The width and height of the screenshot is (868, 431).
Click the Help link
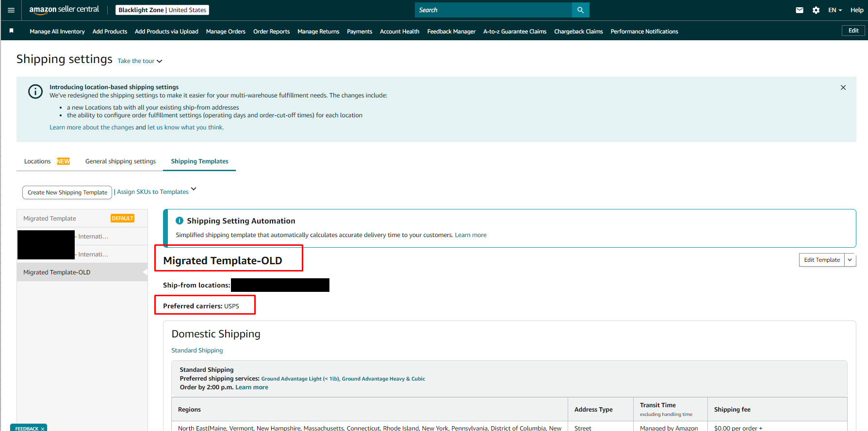[x=857, y=10]
